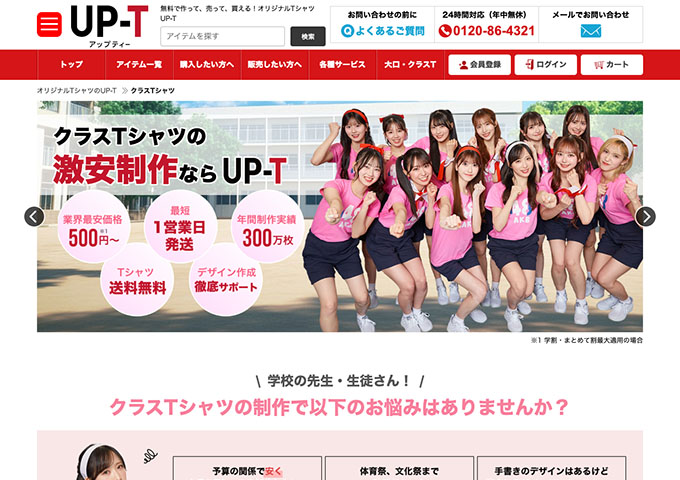Click the ログイン login button
680x480 pixels.
tap(545, 65)
